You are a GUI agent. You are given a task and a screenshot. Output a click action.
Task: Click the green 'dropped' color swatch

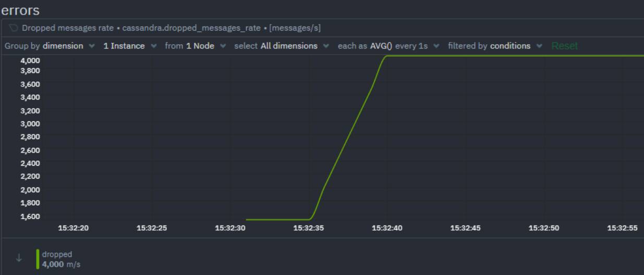click(x=38, y=259)
